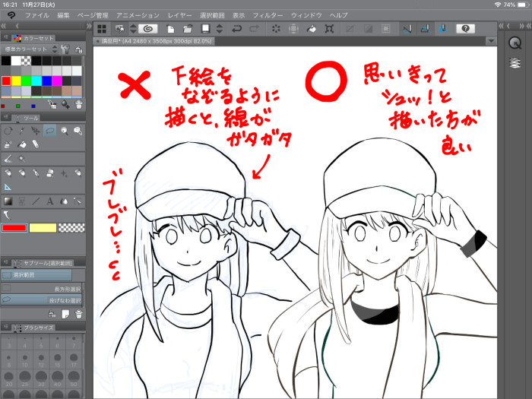532x399 pixels.
Task: Select the straight line figure tool
Action: [x=36, y=201]
